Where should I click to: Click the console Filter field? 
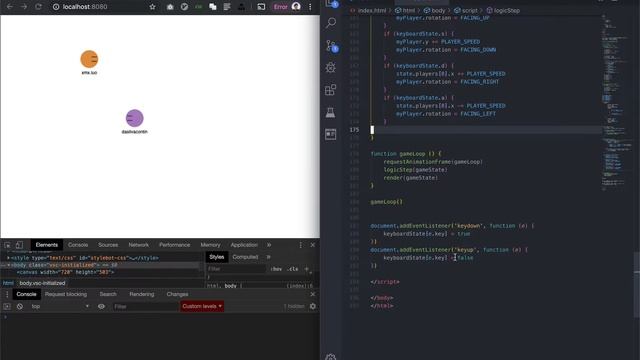(145, 307)
